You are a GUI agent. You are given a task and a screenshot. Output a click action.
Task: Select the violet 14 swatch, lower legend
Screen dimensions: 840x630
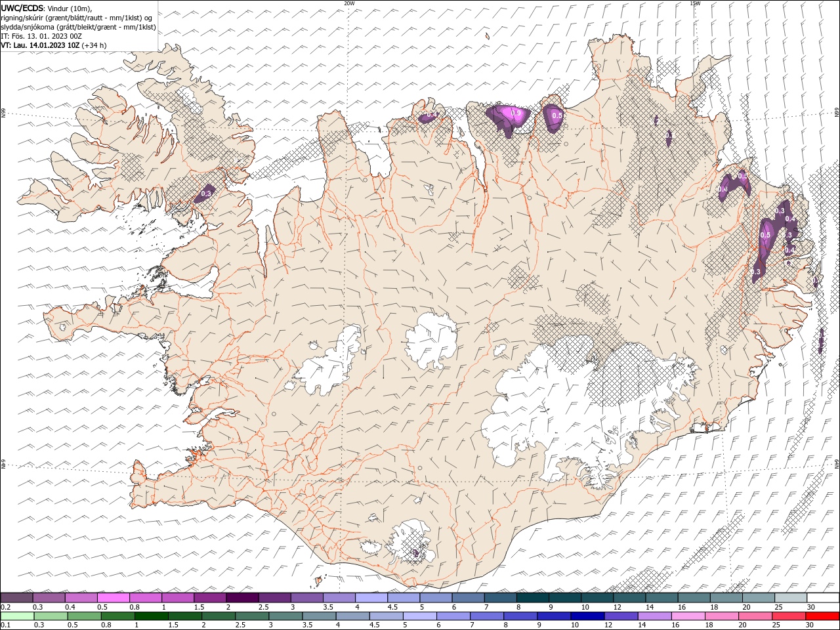654,616
